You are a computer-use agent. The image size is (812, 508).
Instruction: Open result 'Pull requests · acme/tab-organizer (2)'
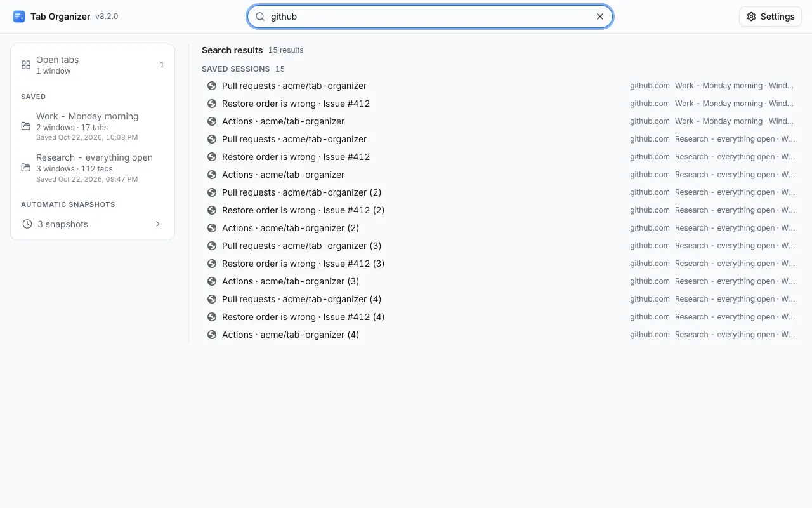pyautogui.click(x=501, y=192)
